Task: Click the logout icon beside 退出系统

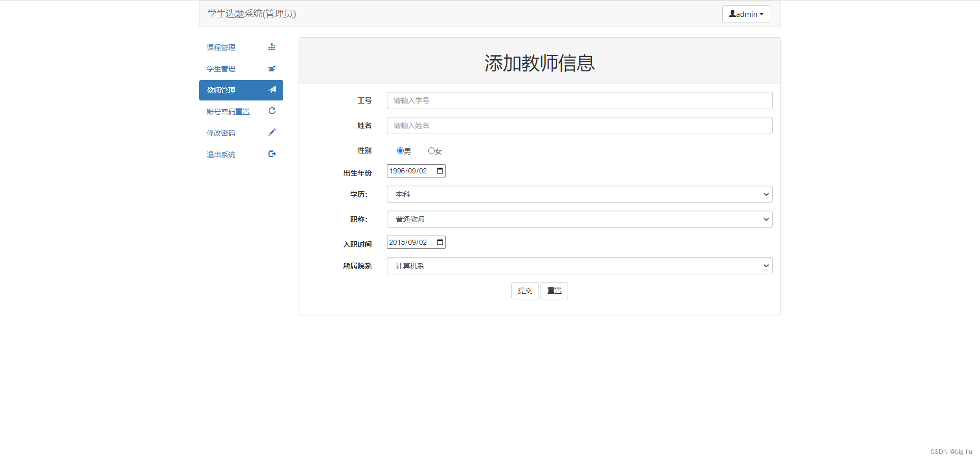Action: point(272,154)
